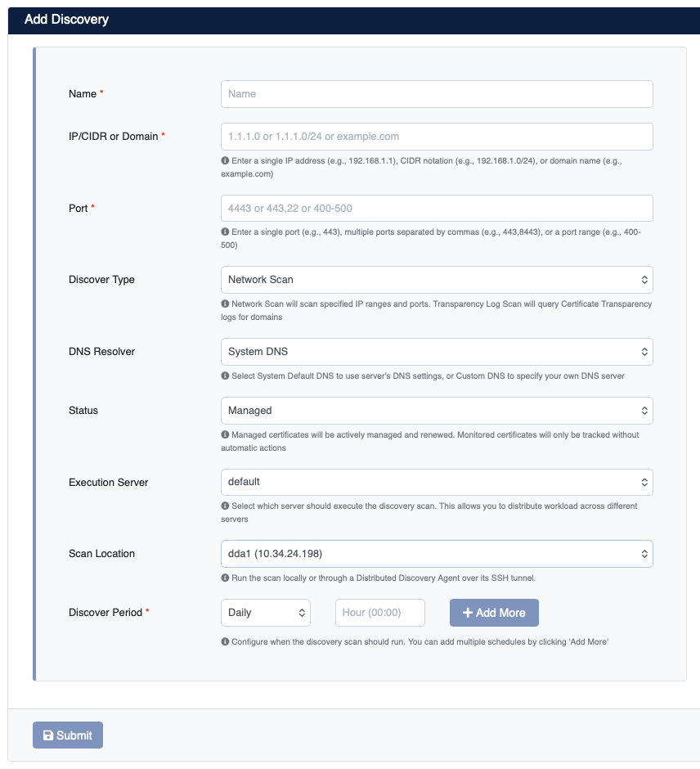Expand the Status Managed dropdown
The width and height of the screenshot is (700, 769).
click(x=437, y=411)
